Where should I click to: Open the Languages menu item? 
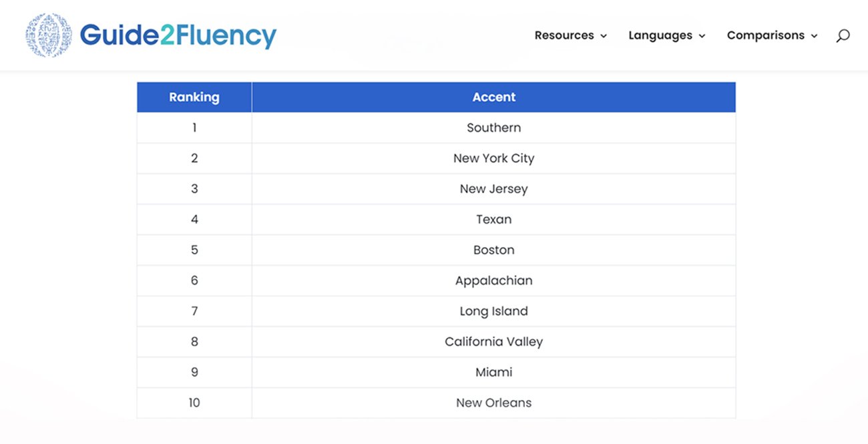click(x=660, y=35)
